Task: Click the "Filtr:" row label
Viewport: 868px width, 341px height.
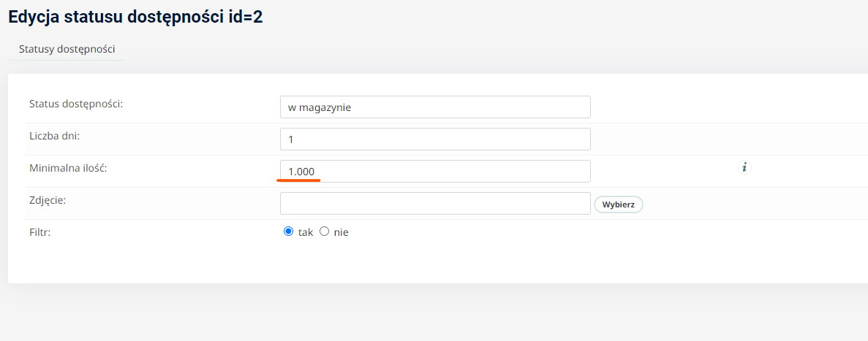Action: pos(40,232)
